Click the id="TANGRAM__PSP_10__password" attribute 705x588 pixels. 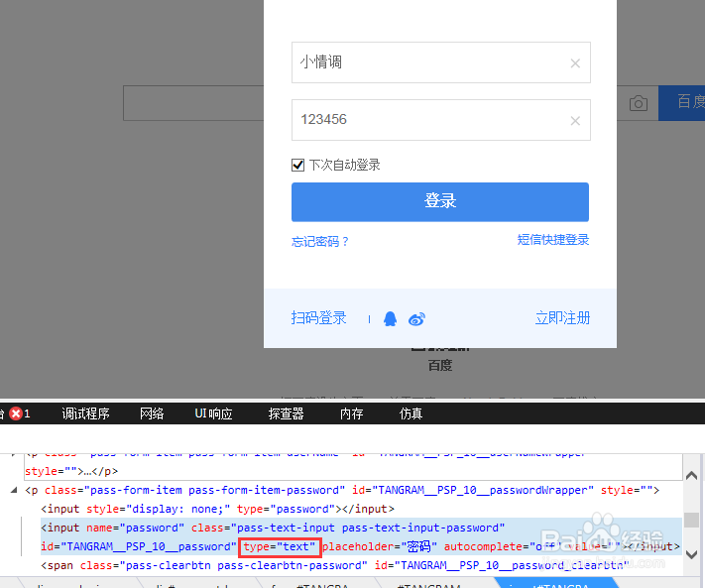click(139, 546)
